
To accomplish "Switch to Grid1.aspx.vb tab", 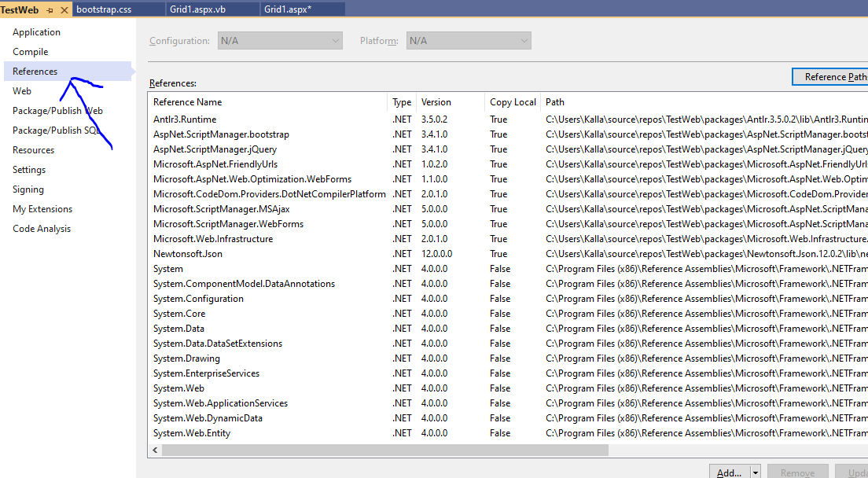I will [197, 9].
